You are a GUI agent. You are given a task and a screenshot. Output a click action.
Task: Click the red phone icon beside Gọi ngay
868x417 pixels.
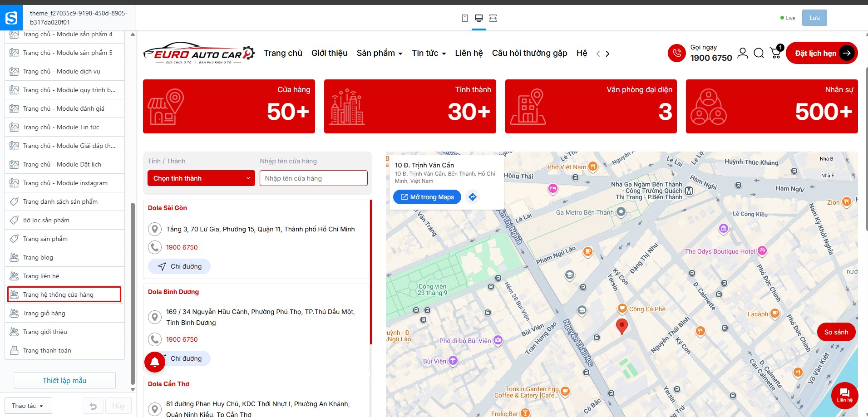676,53
